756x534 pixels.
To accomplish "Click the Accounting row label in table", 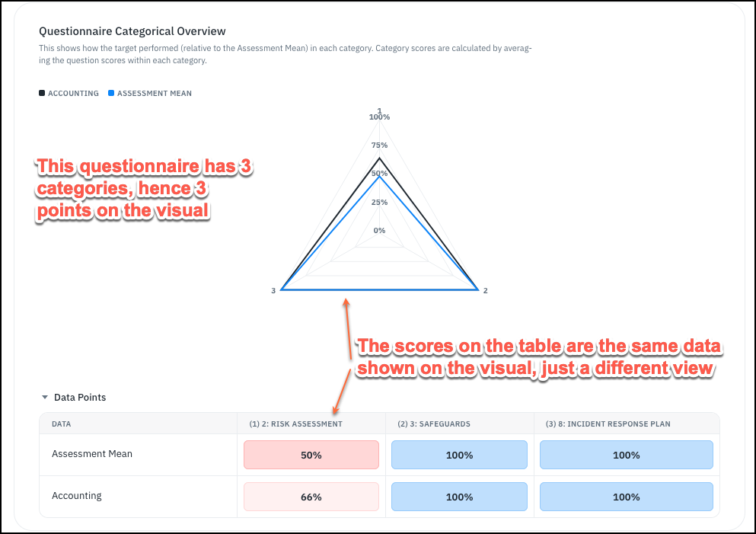I will [77, 496].
